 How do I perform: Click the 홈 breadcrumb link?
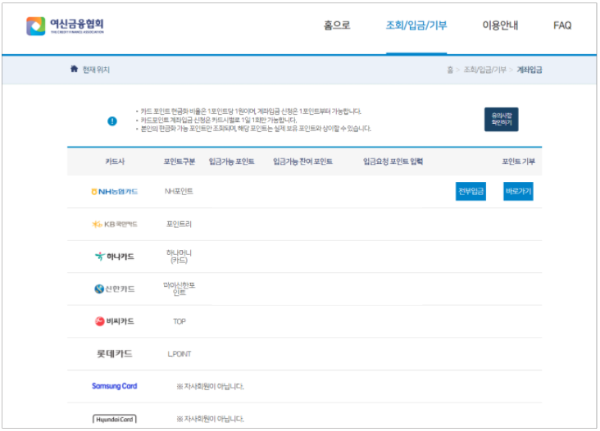tap(450, 70)
